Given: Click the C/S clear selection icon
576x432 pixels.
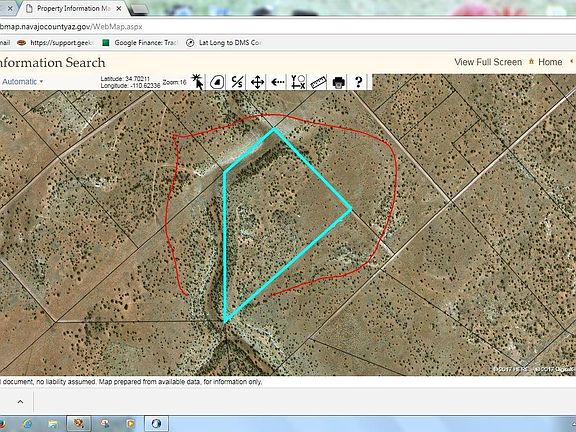Looking at the screenshot, I should (x=237, y=82).
